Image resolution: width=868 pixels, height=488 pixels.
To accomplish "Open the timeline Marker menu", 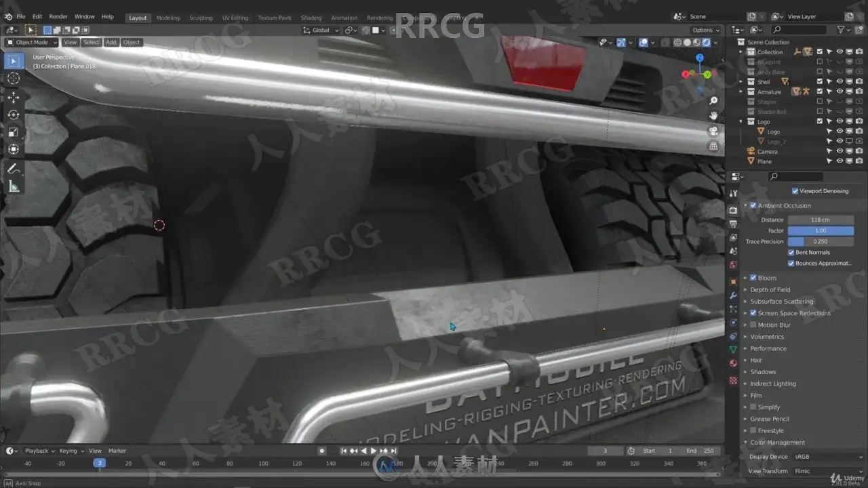I will click(117, 451).
